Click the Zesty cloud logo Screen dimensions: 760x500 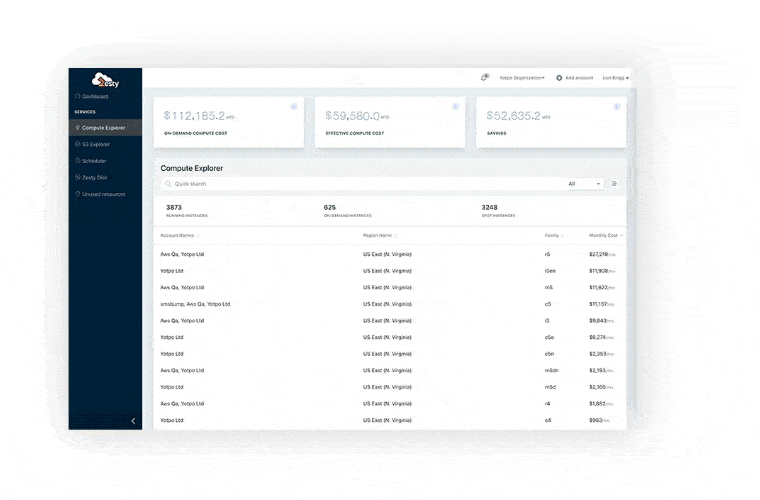point(105,80)
